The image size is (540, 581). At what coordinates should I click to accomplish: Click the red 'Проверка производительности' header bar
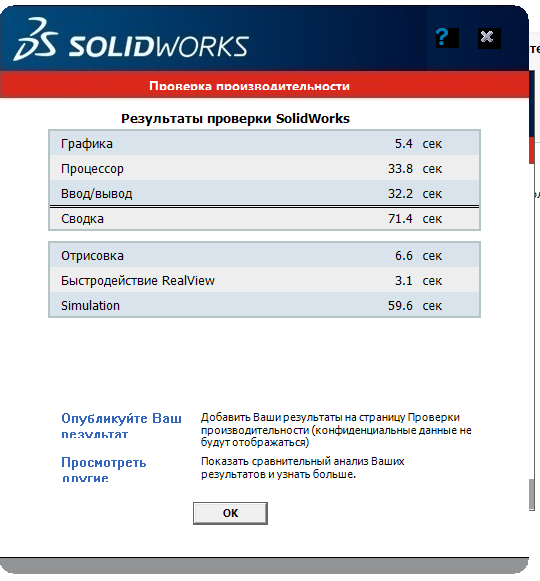(x=264, y=84)
